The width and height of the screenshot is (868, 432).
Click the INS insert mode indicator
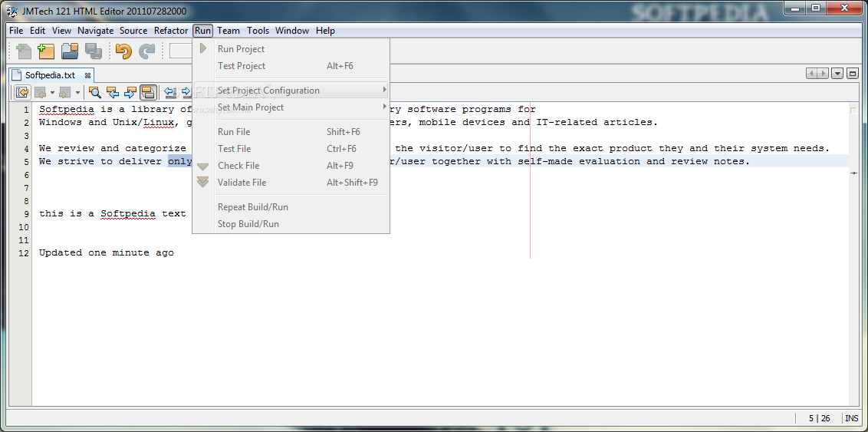pyautogui.click(x=851, y=418)
